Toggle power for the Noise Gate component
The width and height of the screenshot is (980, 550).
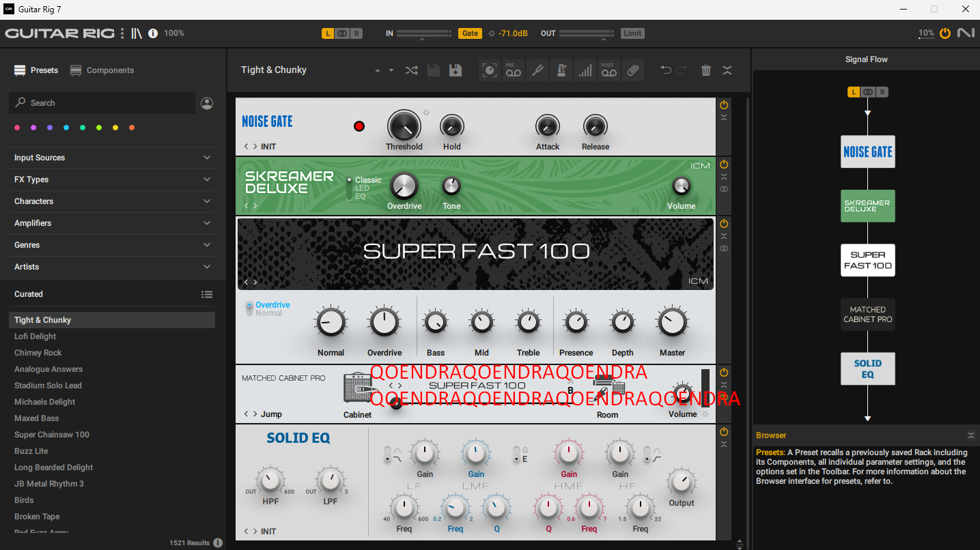click(x=724, y=104)
